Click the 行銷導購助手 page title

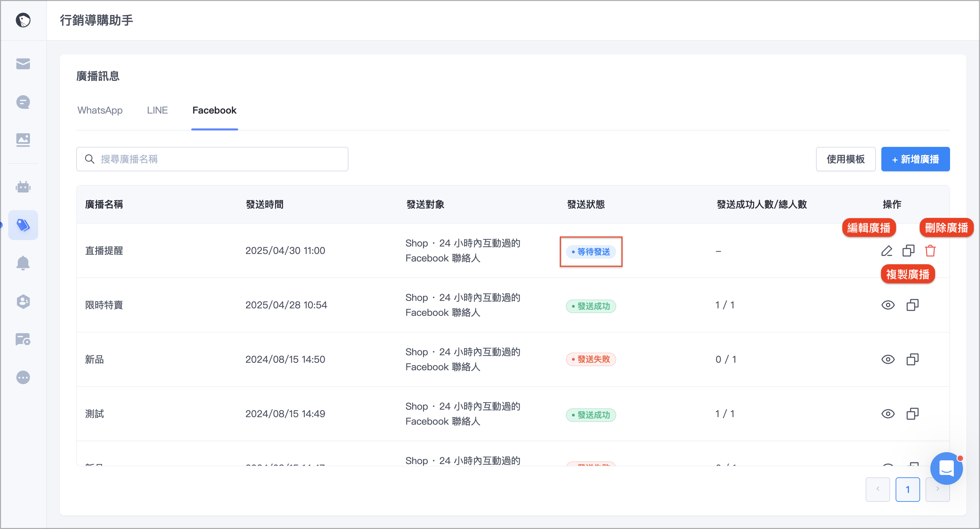point(96,20)
